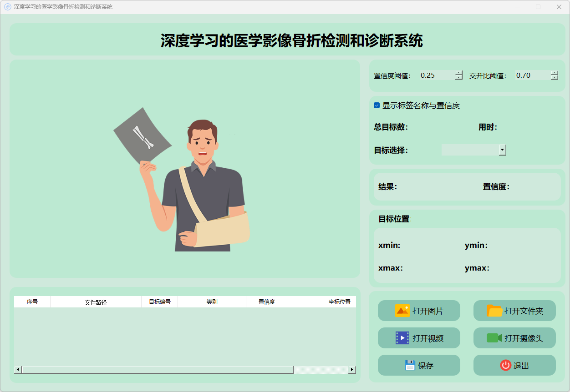This screenshot has height=392, width=570.
Task: Open the 目标选择 dropdown list
Action: [x=502, y=150]
